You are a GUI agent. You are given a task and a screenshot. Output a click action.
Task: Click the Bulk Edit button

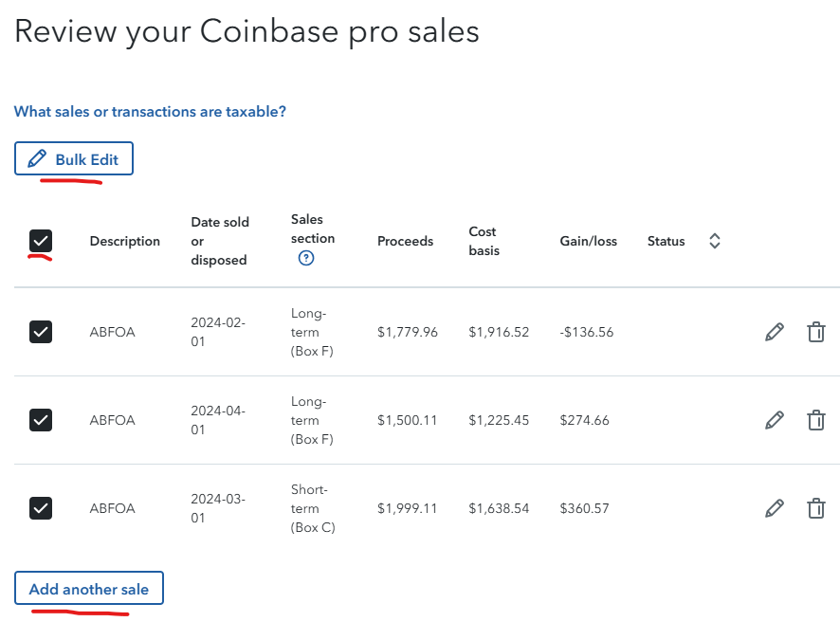74,158
